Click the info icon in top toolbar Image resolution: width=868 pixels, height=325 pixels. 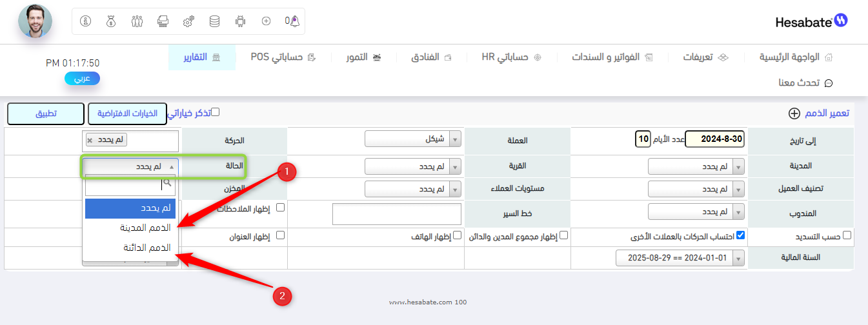tap(86, 21)
